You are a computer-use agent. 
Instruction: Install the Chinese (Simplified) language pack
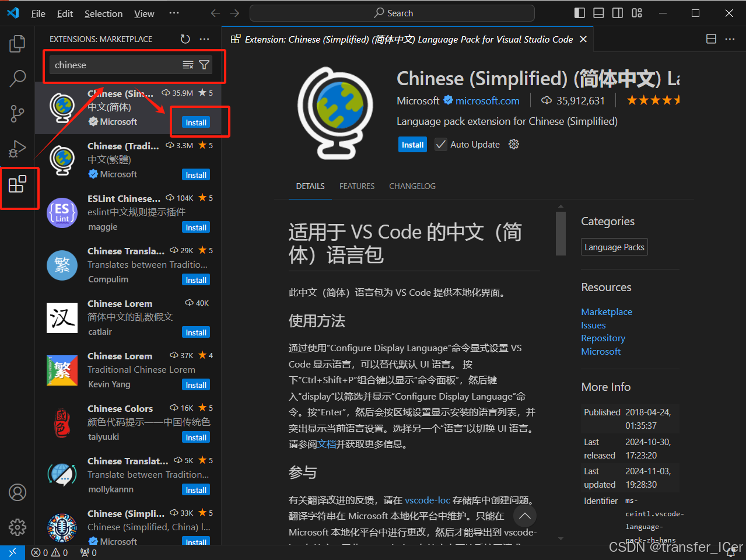(x=195, y=122)
